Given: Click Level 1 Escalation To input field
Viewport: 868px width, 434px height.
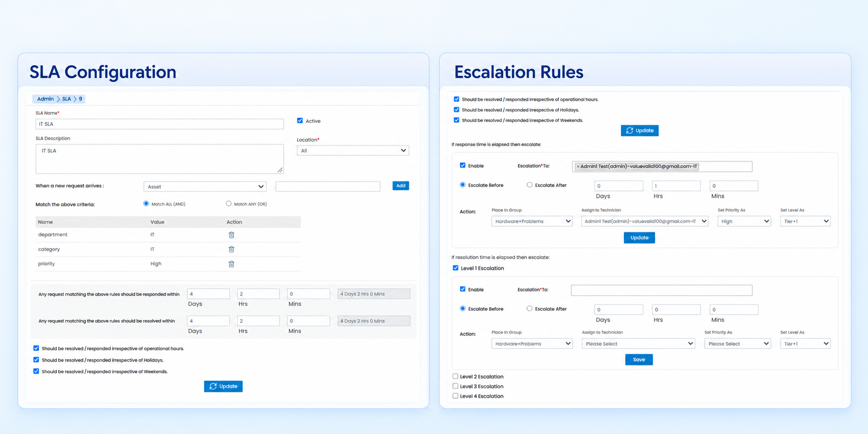Looking at the screenshot, I should point(662,290).
